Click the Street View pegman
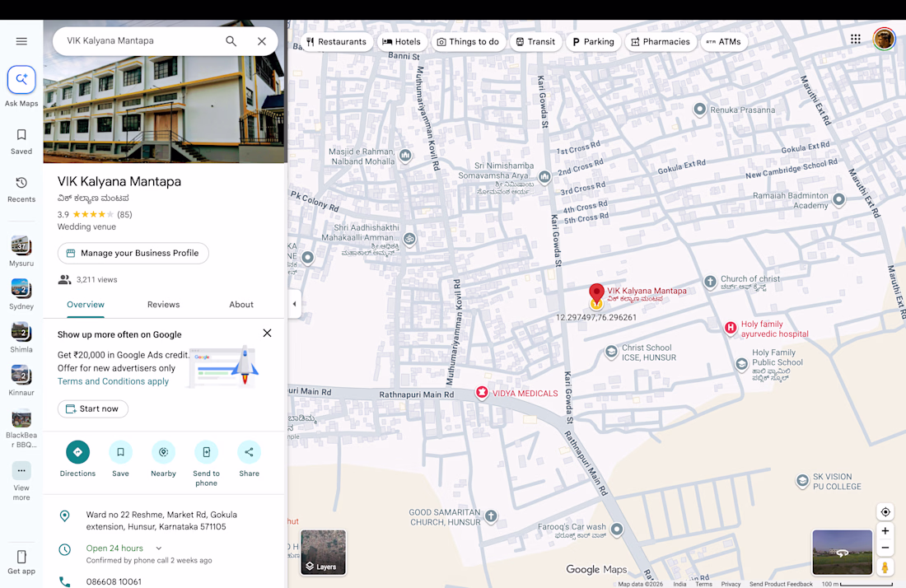The width and height of the screenshot is (906, 588). click(x=885, y=567)
